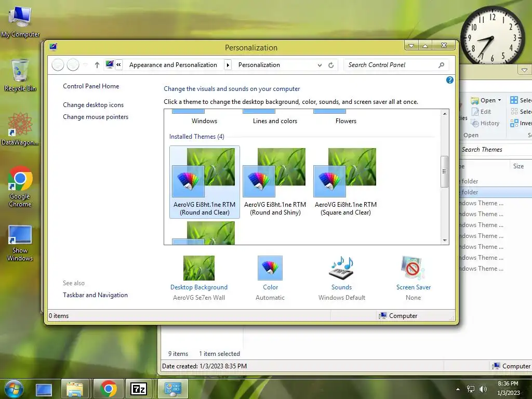Image resolution: width=532 pixels, height=399 pixels.
Task: Open My Computer desktop icon
Action: (20, 22)
